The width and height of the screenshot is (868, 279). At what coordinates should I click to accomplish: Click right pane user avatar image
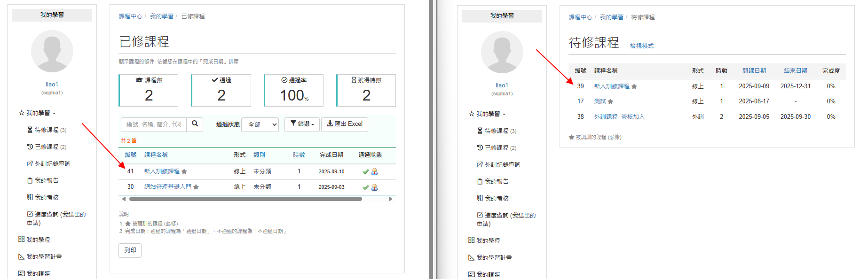pyautogui.click(x=502, y=52)
